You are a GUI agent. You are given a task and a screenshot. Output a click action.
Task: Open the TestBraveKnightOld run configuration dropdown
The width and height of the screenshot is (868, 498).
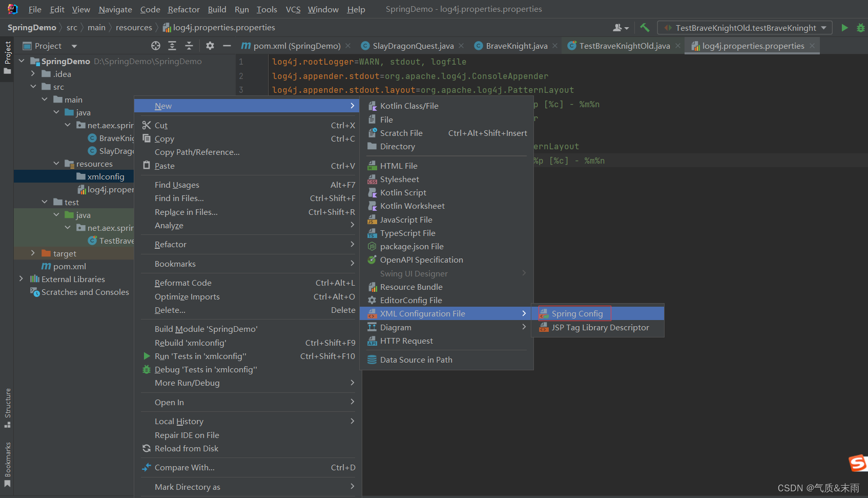[824, 28]
